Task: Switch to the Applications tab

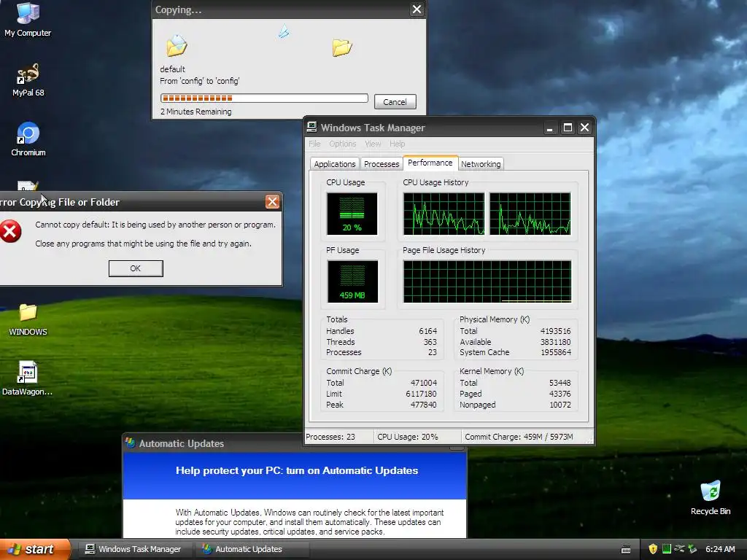Action: (334, 164)
